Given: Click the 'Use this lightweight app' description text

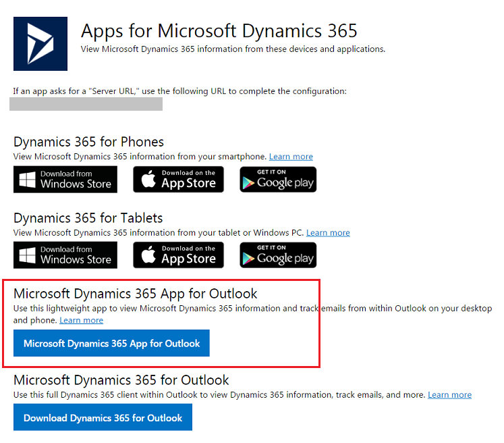Looking at the screenshot, I should (252, 314).
